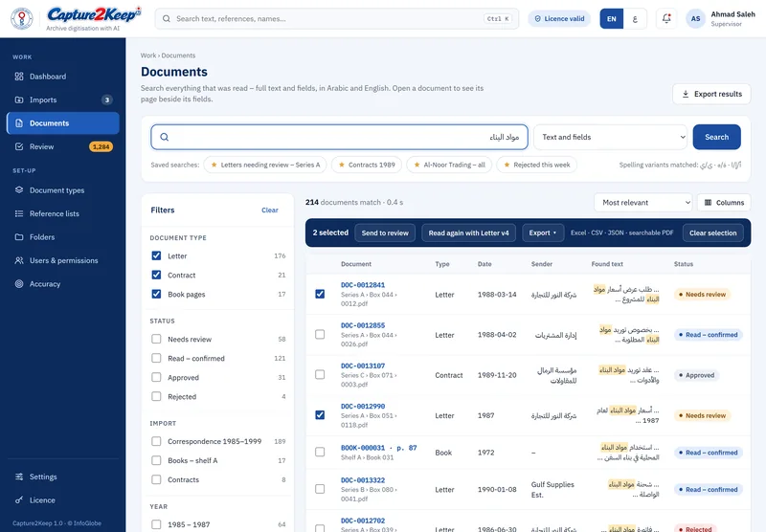Click the magnifier in document search box
Viewport: 766px width, 532px height.
[x=165, y=137]
